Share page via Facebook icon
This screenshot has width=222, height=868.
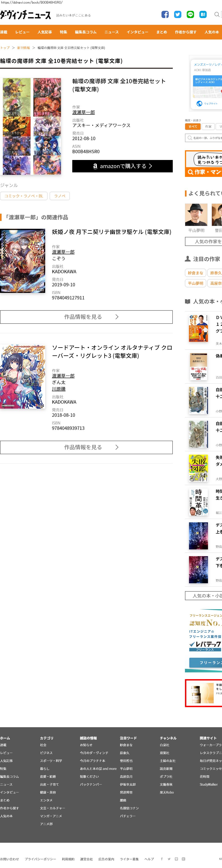pyautogui.click(x=165, y=14)
